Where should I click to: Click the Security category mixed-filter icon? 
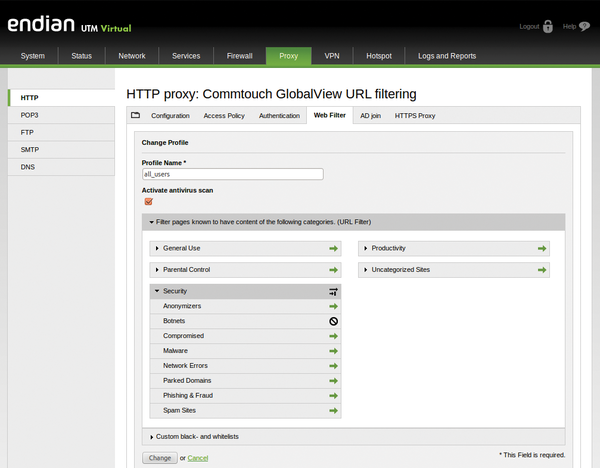point(333,292)
